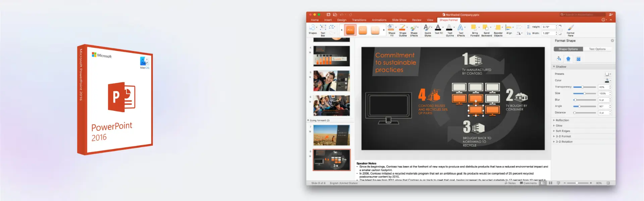Open the Review tab
644x201 pixels.
pyautogui.click(x=417, y=20)
